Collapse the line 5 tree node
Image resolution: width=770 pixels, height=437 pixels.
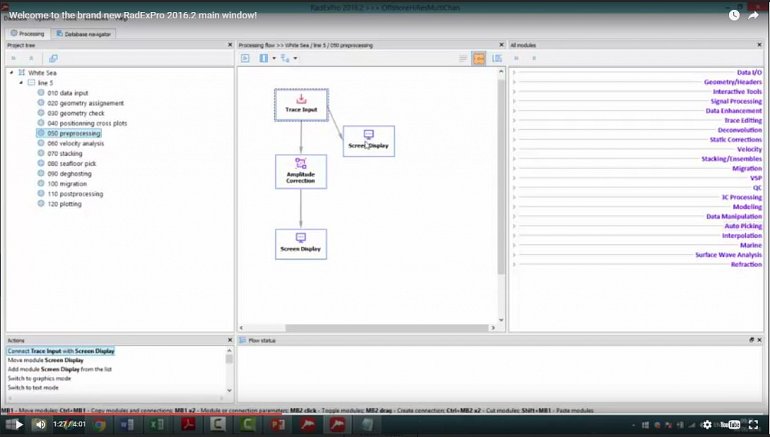(21, 82)
